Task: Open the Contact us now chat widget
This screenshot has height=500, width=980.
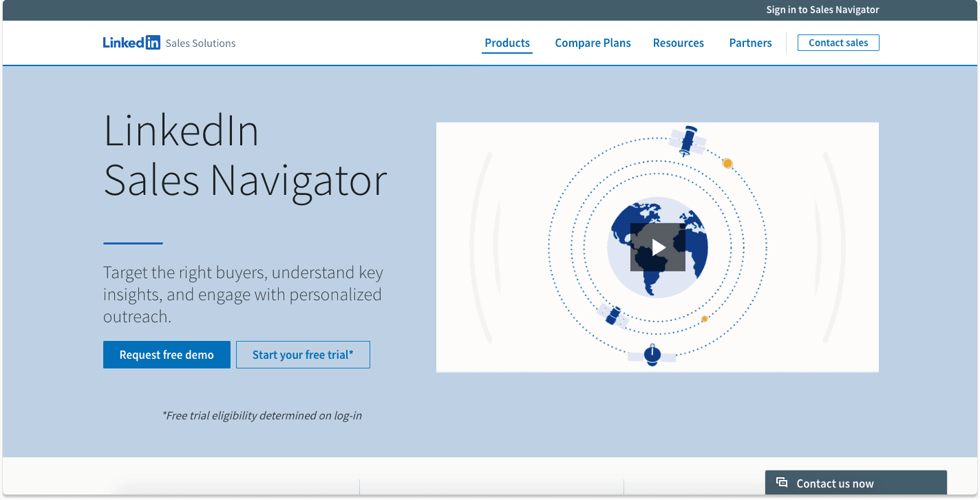Action: coord(856,483)
